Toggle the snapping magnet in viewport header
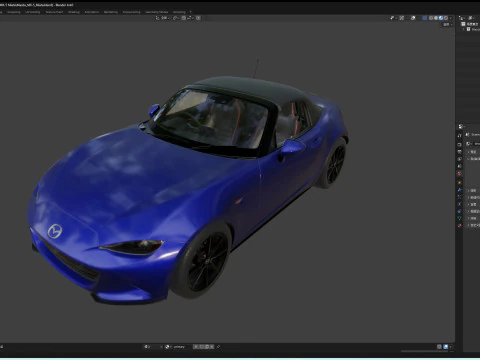 pos(184,18)
